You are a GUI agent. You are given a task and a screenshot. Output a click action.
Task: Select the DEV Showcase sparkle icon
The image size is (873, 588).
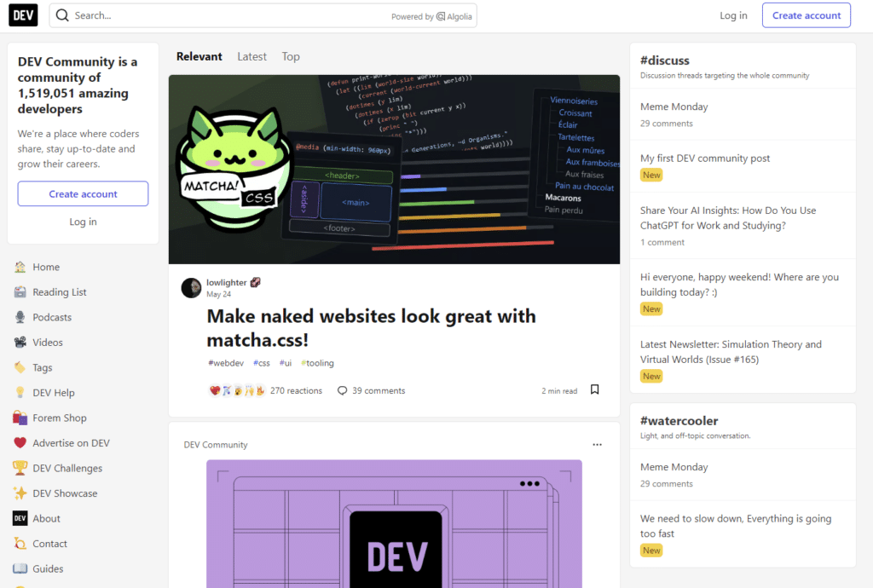point(19,493)
